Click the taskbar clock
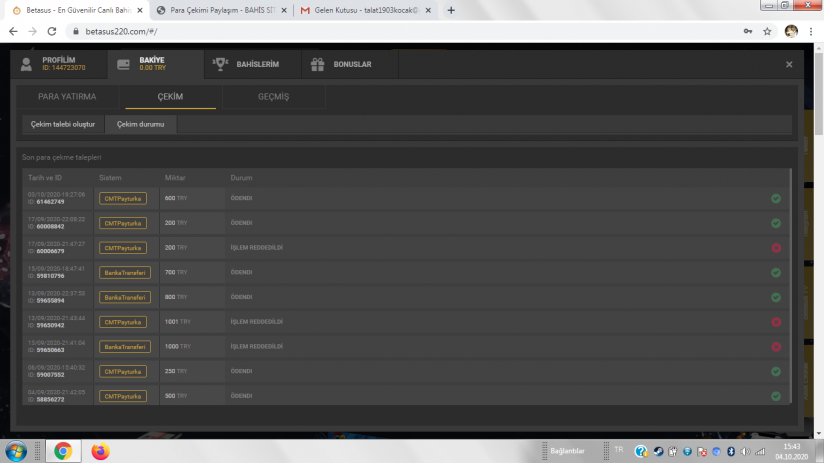Image resolution: width=824 pixels, height=463 pixels. pos(791,451)
